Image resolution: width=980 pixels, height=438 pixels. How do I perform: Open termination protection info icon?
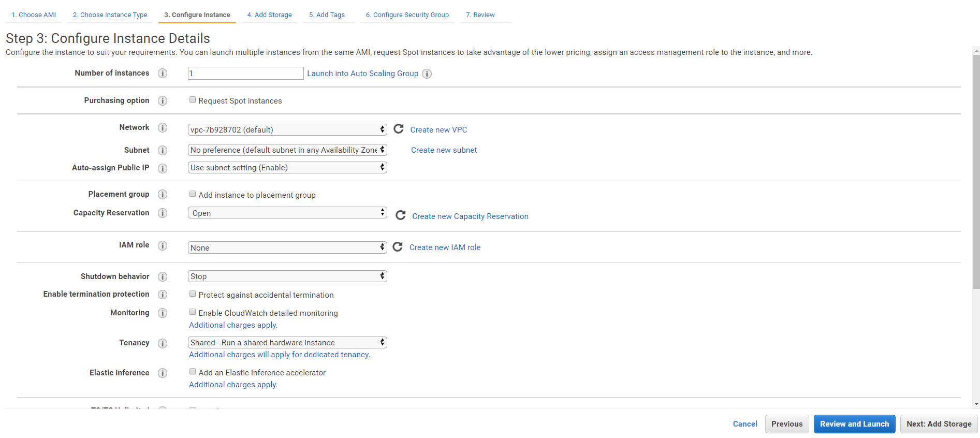(x=163, y=295)
